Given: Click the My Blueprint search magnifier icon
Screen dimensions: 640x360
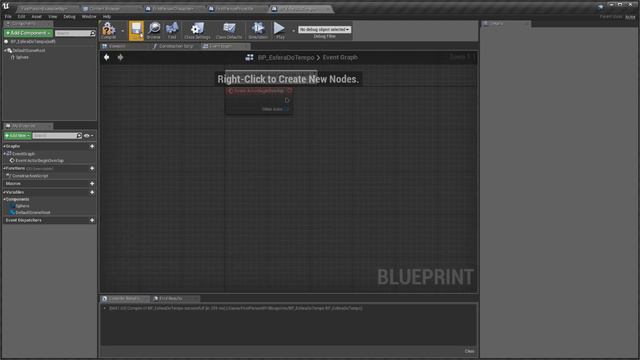Looking at the screenshot, I should tap(79, 136).
